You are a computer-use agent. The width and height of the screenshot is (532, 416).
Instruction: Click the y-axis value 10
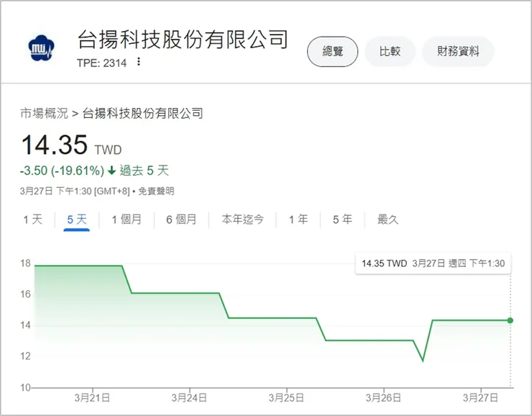click(x=25, y=387)
